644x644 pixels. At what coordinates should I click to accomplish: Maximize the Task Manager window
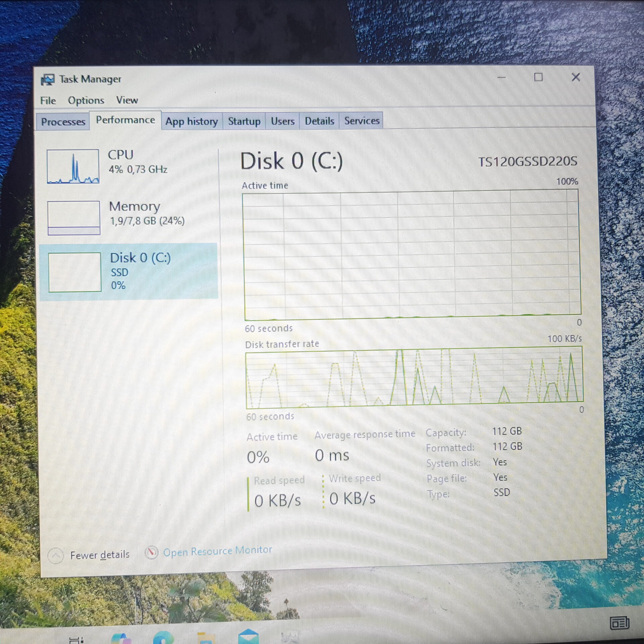coord(538,77)
